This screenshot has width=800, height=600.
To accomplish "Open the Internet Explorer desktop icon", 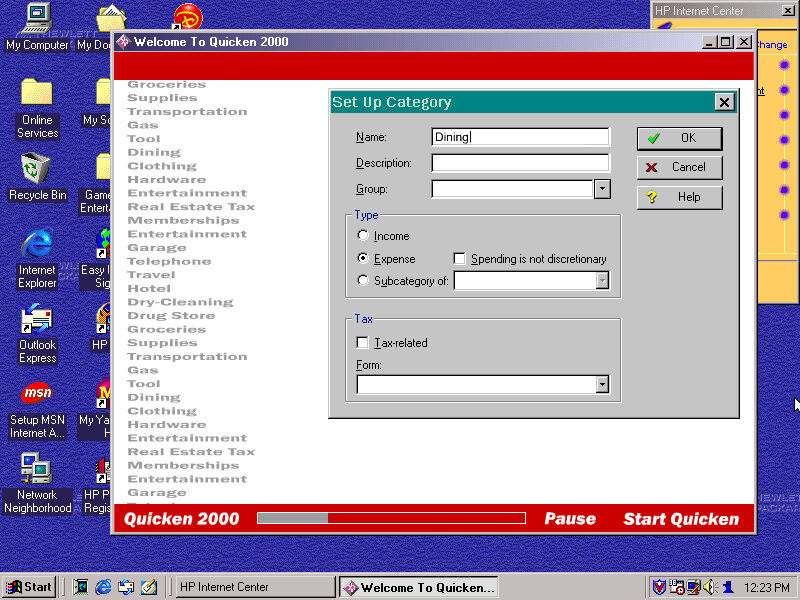I will (x=37, y=245).
